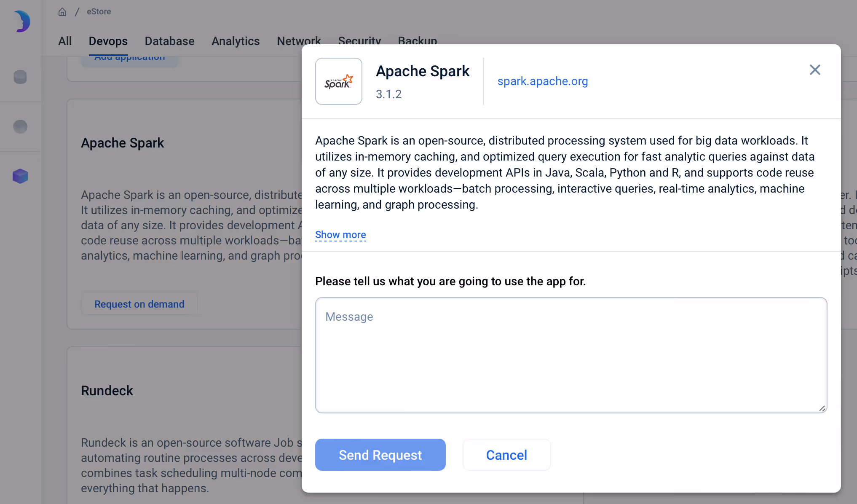Open the spark.apache.org link
Screen dimensions: 857x504
[x=542, y=81]
